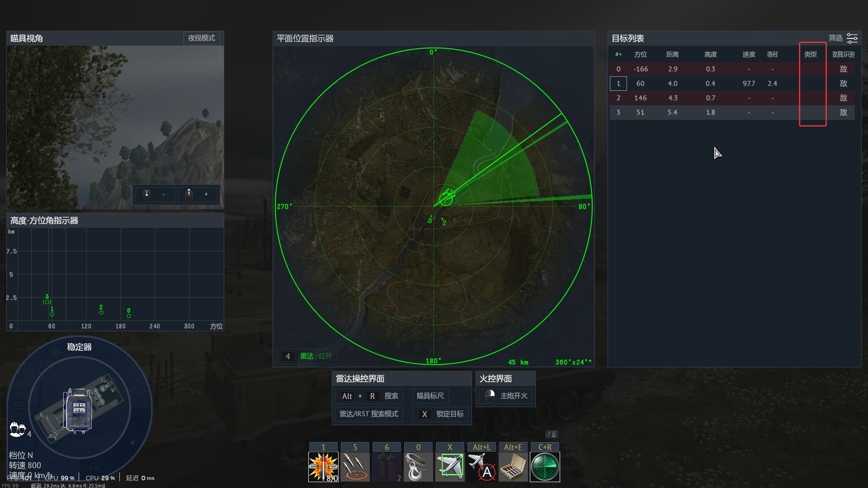Click the lock target button

point(441,414)
